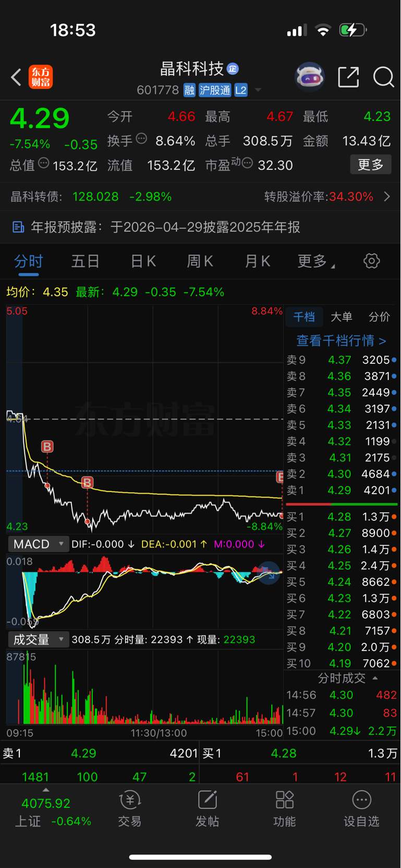Viewport: 401px width, 868px height.
Task: Tap the L2 level badge
Action: pos(241,90)
